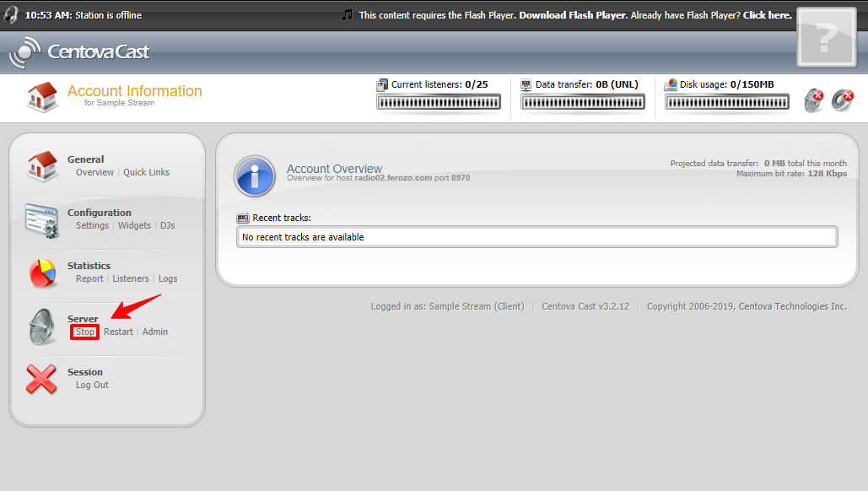Log Out of the session
The image size is (868, 491).
93,385
